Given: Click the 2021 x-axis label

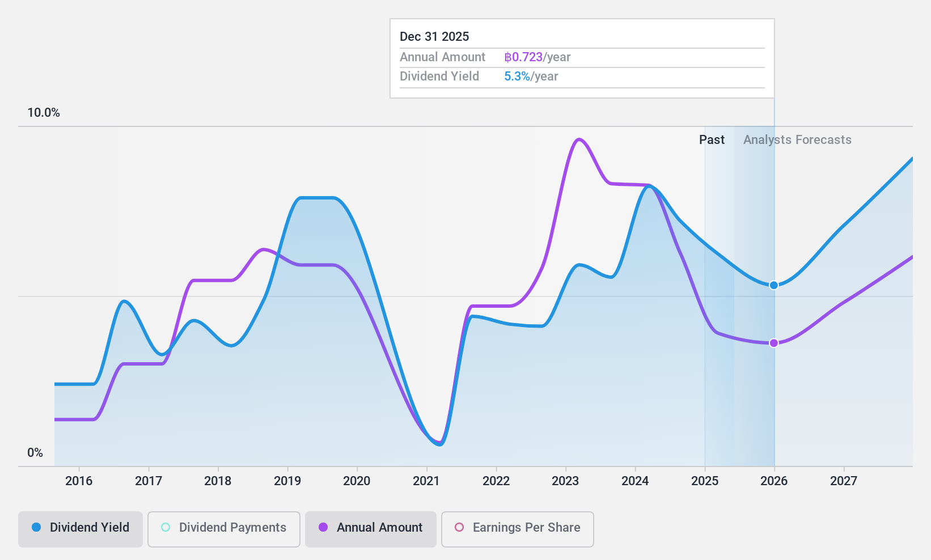Looking at the screenshot, I should [426, 481].
